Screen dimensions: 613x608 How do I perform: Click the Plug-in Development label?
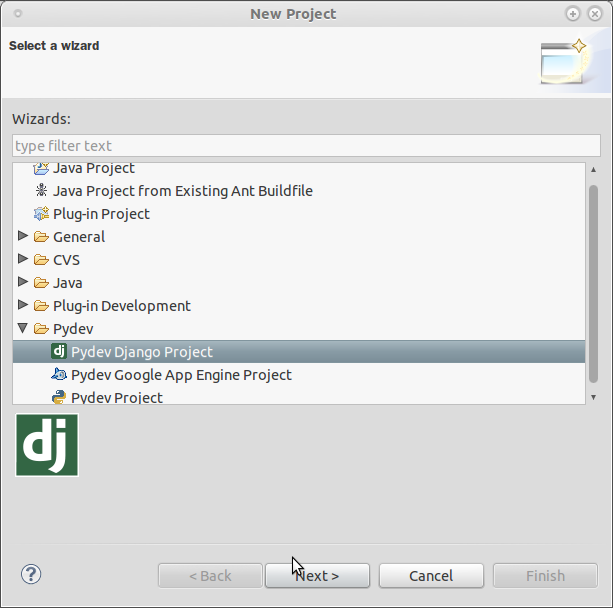click(122, 306)
